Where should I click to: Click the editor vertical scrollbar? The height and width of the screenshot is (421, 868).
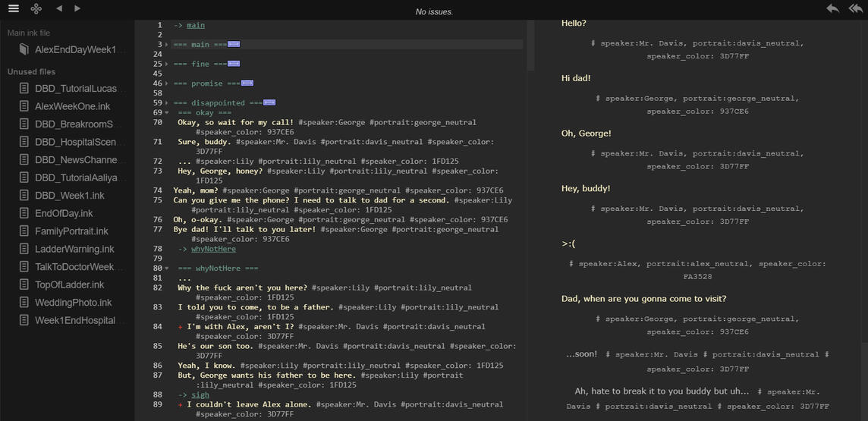click(531, 46)
